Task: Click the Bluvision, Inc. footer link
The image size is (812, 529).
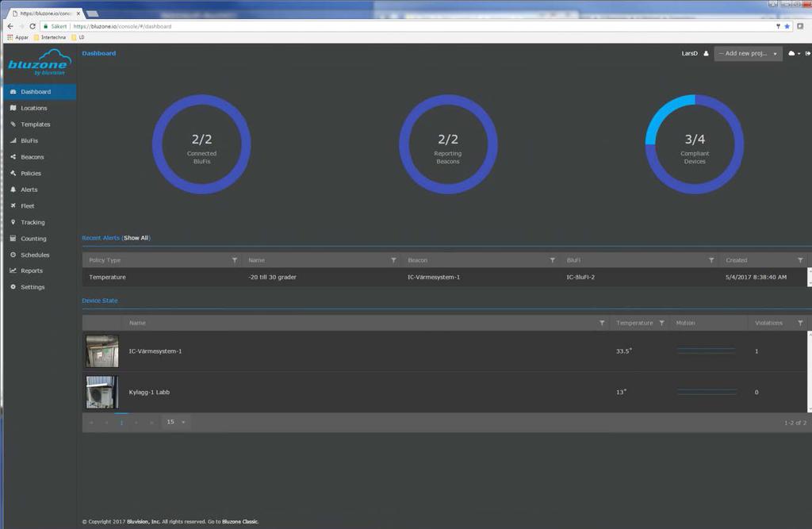Action: coord(144,522)
